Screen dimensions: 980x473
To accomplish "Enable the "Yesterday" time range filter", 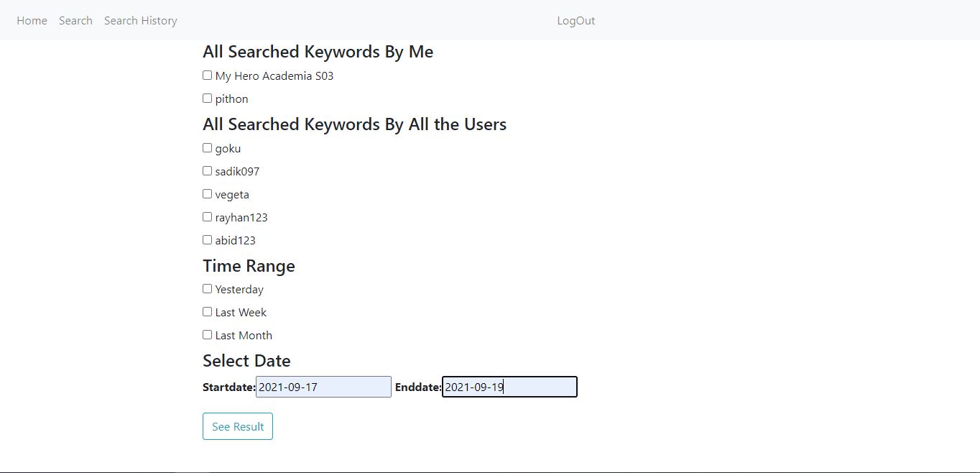I will [207, 288].
